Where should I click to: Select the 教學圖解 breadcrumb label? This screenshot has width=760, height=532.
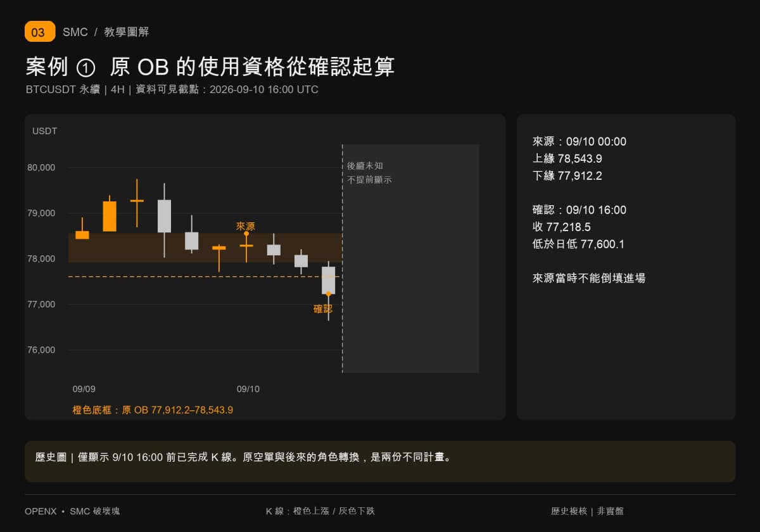(127, 32)
